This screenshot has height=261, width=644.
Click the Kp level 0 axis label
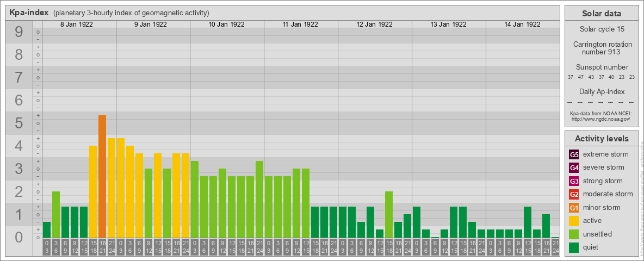(x=19, y=237)
